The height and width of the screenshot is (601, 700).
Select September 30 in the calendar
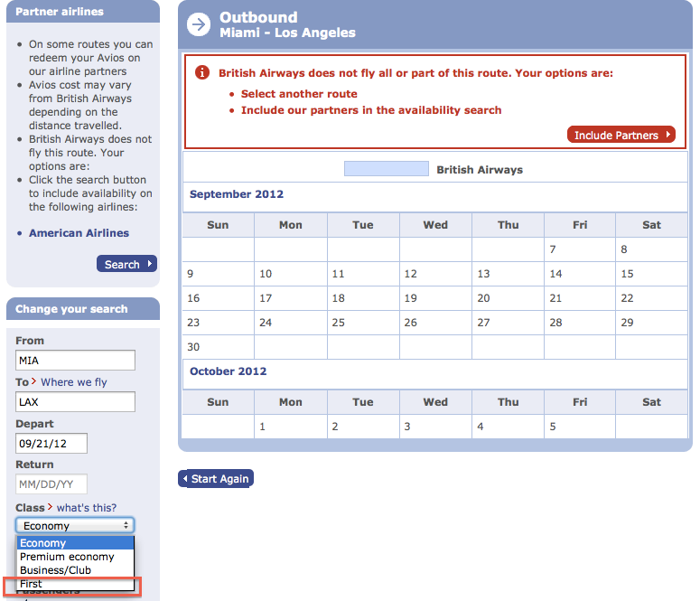pyautogui.click(x=218, y=347)
